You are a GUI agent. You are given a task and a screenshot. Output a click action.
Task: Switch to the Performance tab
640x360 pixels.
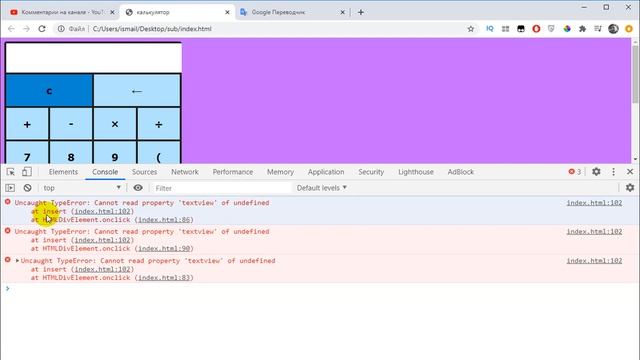[233, 172]
